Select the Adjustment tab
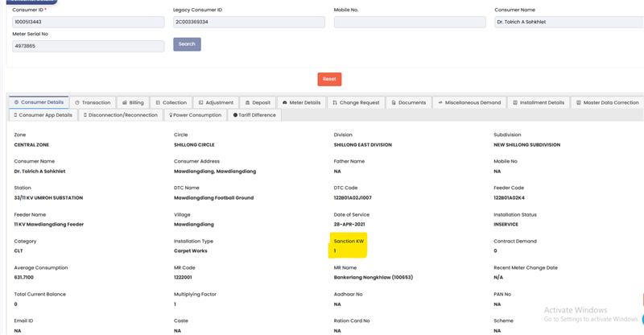 [x=216, y=103]
